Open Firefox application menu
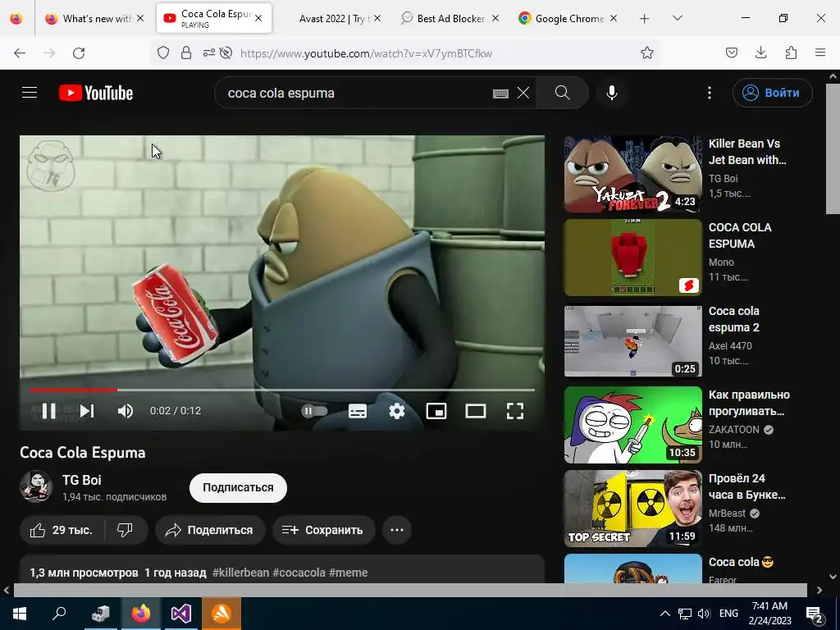Viewport: 840px width, 630px height. 820,52
